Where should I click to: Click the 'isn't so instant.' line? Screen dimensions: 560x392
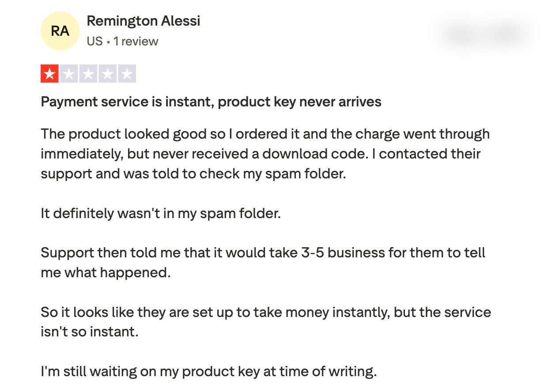pos(90,332)
